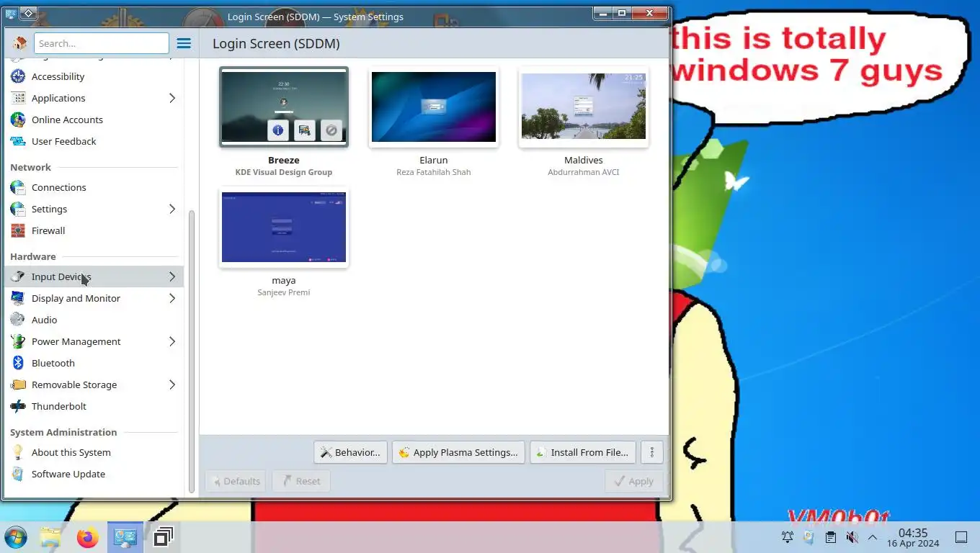Click Apply Plasma Settings... button
Viewport: 980px width, 553px height.
pyautogui.click(x=458, y=452)
